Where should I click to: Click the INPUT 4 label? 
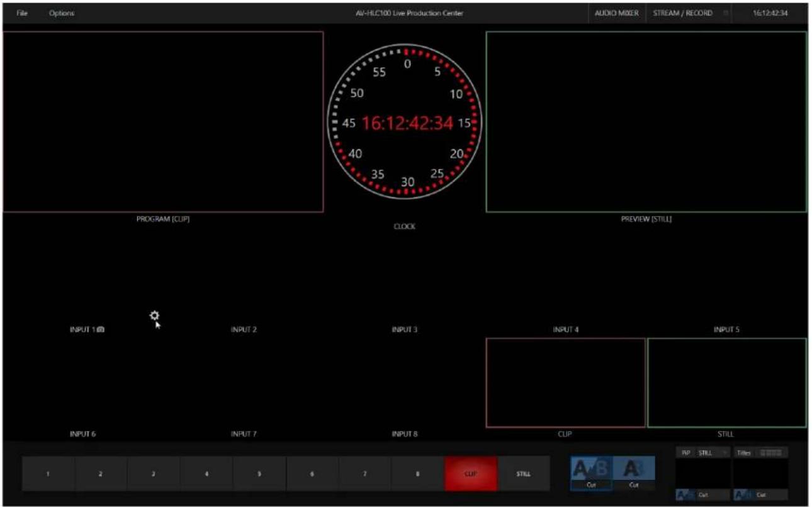566,330
